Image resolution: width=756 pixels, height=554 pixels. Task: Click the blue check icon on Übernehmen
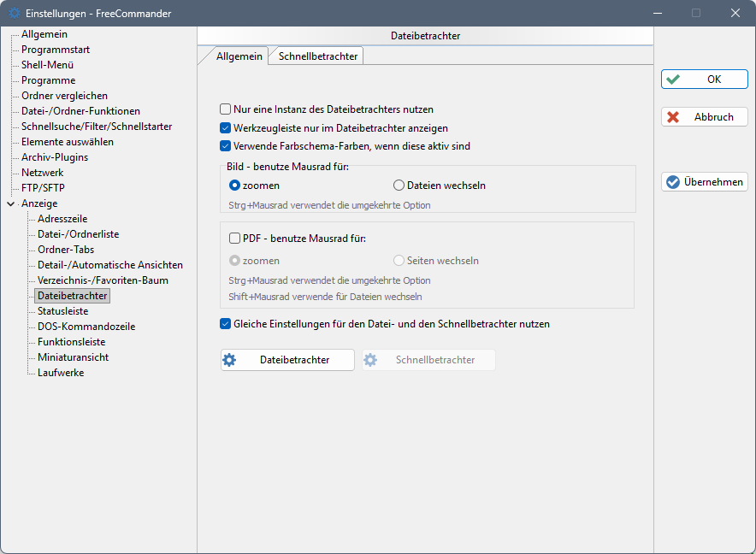point(673,182)
